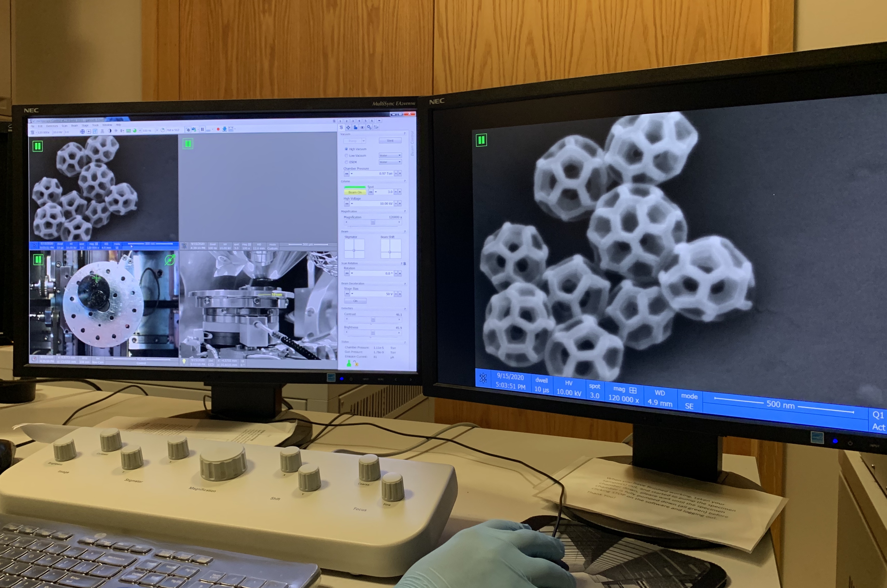Decrease Stage Bias with minus button
The image size is (887, 588).
click(x=396, y=294)
